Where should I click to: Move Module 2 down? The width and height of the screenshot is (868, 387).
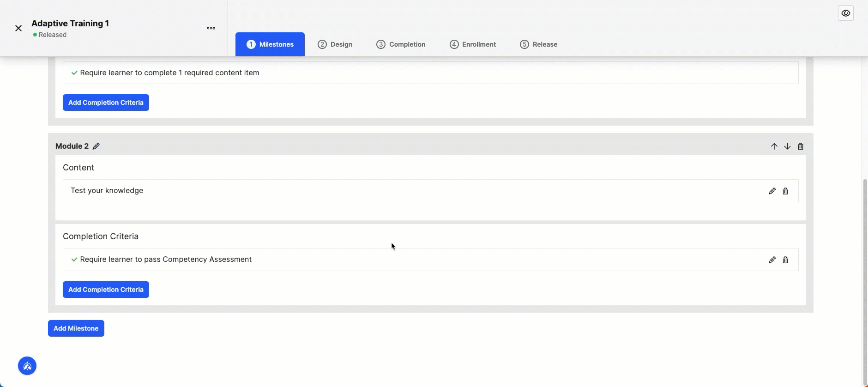coord(788,146)
